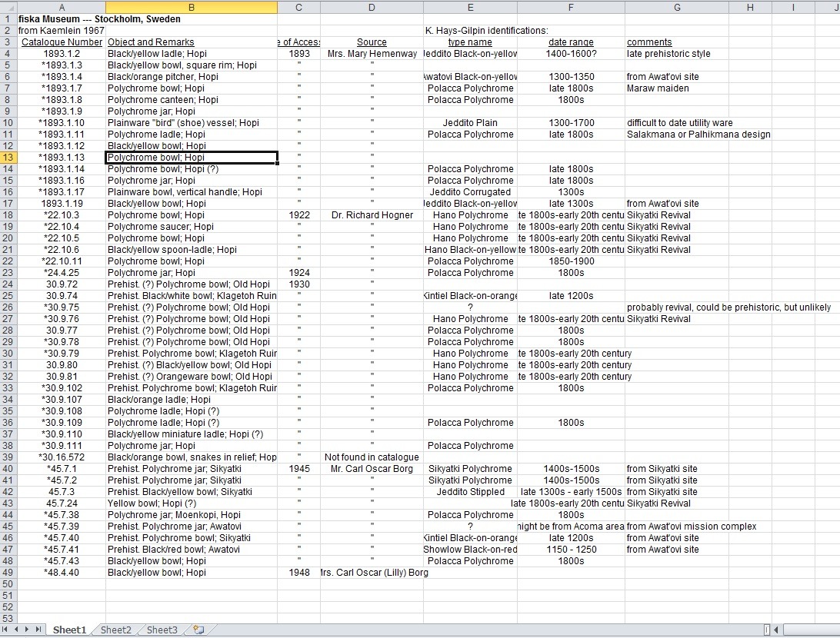Select date range '1150 - 1250' cell
840x638 pixels.
(571, 550)
